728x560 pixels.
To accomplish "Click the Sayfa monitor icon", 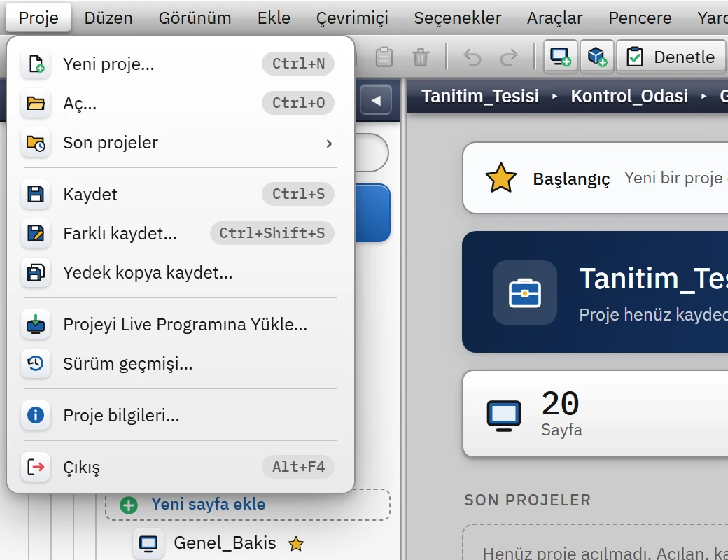I will click(x=504, y=414).
